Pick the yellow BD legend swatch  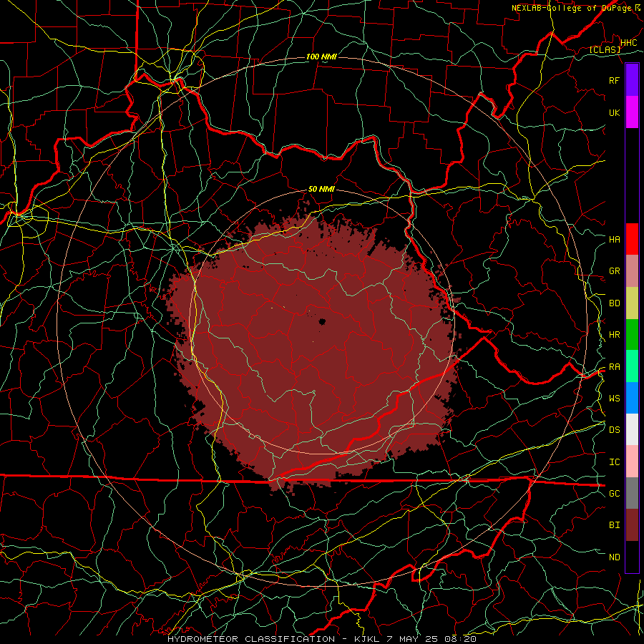pyautogui.click(x=632, y=303)
